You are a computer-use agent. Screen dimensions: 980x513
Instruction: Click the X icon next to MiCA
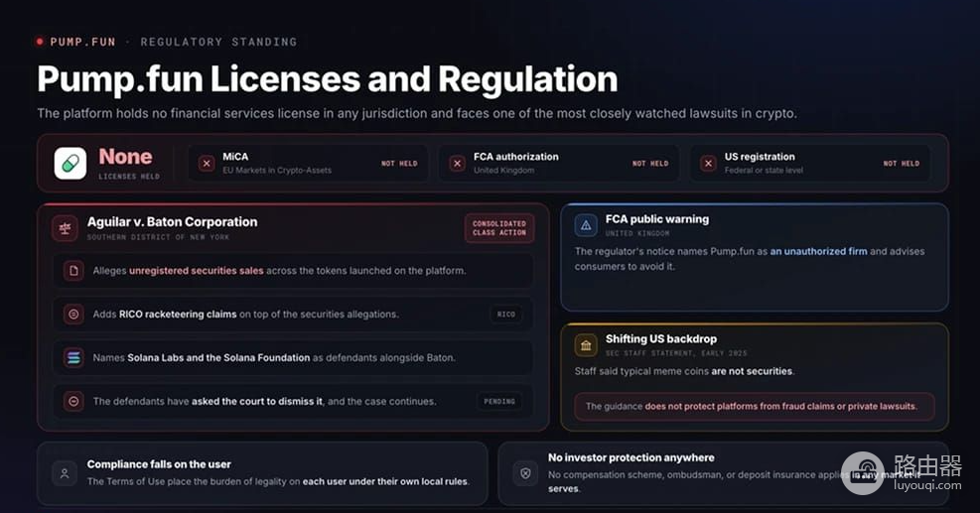[x=207, y=164]
